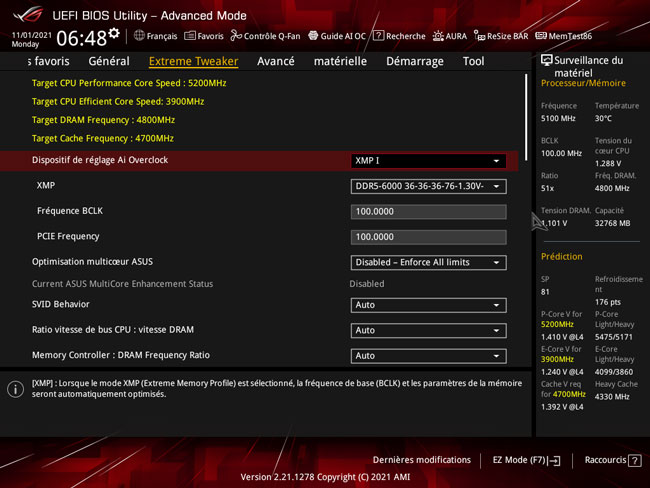Open the Français language selector
The width and height of the screenshot is (650, 488).
pyautogui.click(x=155, y=36)
